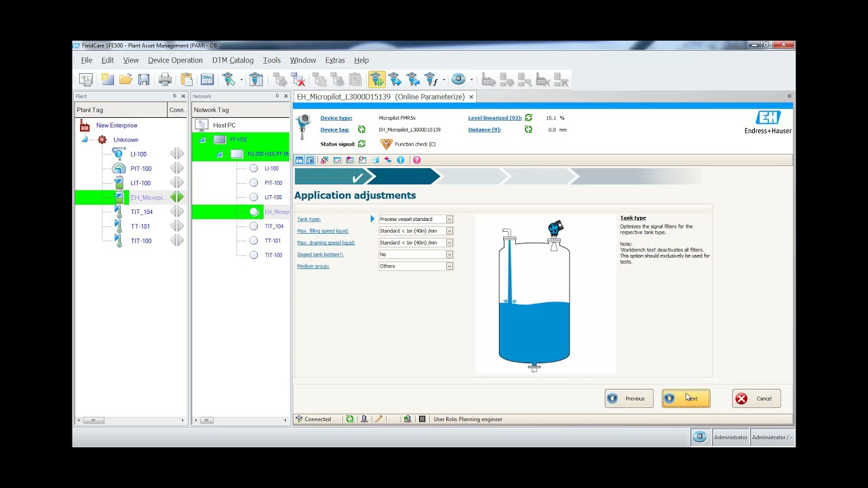Image resolution: width=868 pixels, height=488 pixels.
Task: Toggle connection arrows for TIT_104
Action: pyautogui.click(x=177, y=211)
